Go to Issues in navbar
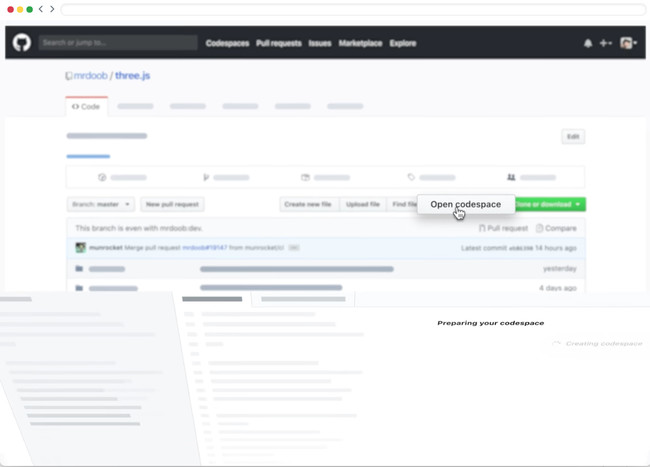The width and height of the screenshot is (650, 467). tap(320, 43)
